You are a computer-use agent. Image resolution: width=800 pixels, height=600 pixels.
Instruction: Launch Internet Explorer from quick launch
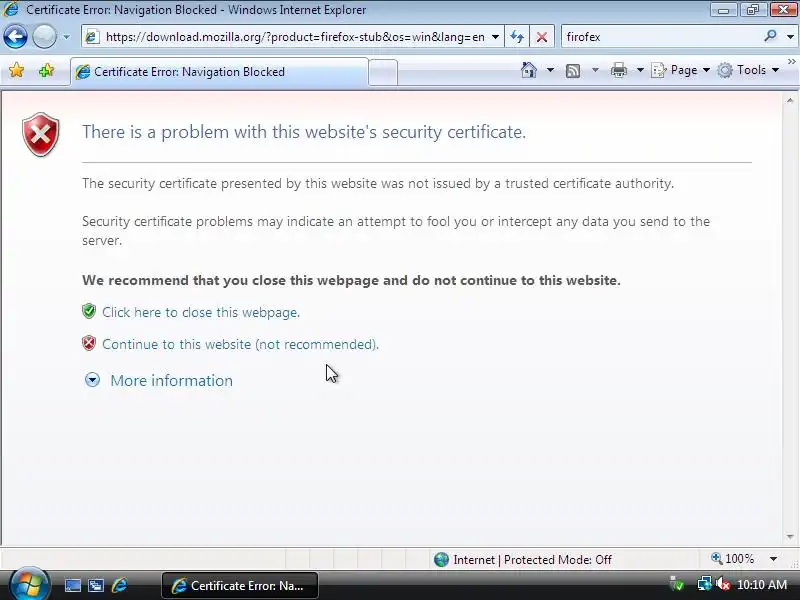(x=119, y=585)
